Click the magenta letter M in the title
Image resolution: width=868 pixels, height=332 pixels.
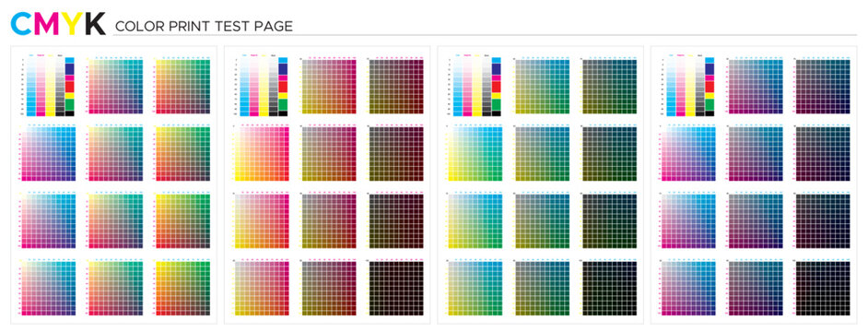tap(47, 24)
